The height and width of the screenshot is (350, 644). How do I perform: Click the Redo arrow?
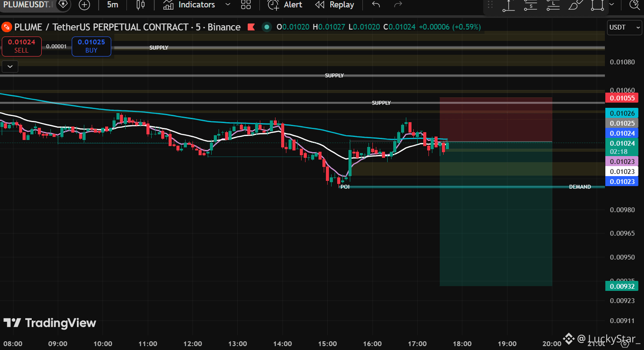pyautogui.click(x=398, y=5)
